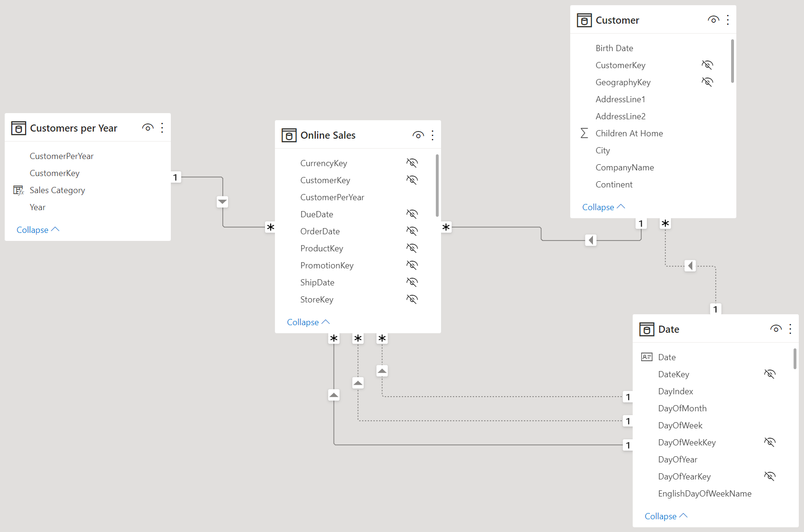Click the upward arrow on rightmost dotted Date relationship

(382, 371)
